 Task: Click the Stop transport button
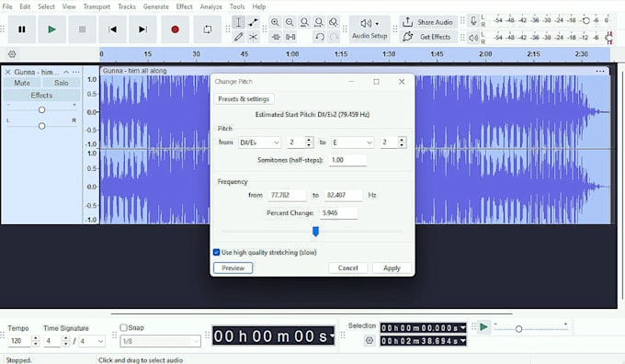[x=82, y=29]
